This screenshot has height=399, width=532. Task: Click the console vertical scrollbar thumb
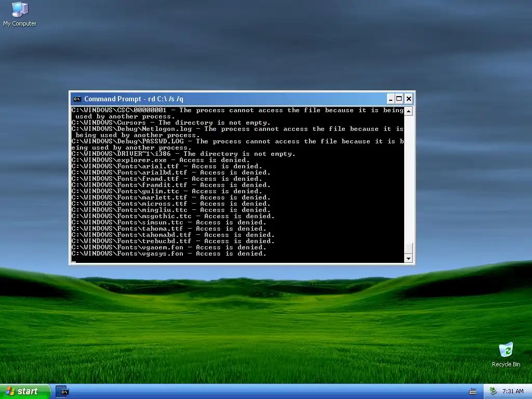tap(408, 248)
